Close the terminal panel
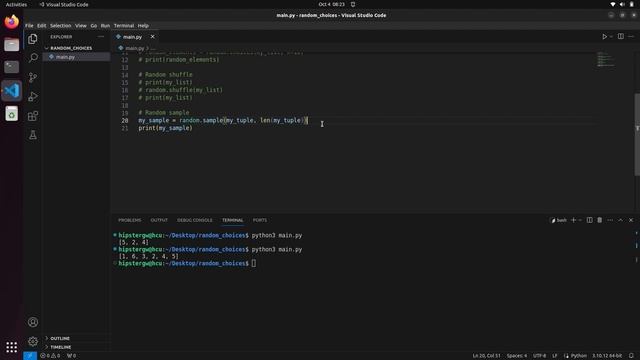The height and width of the screenshot is (360, 640). tap(631, 220)
